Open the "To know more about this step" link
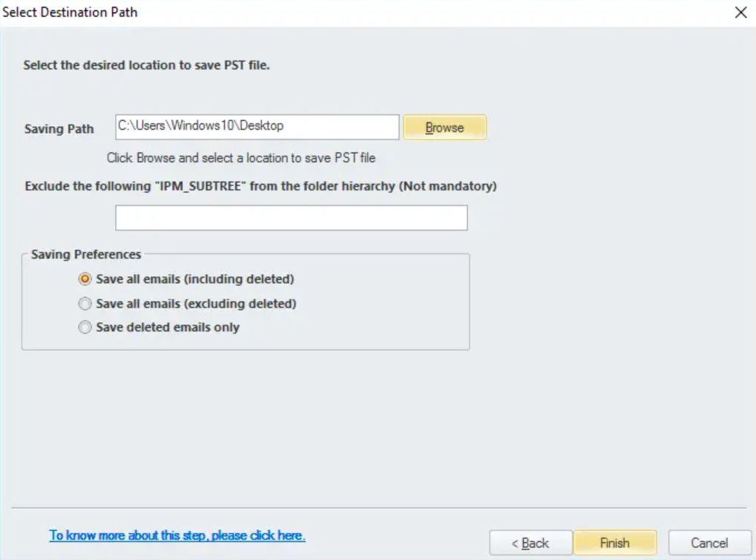The image size is (756, 560). click(178, 535)
